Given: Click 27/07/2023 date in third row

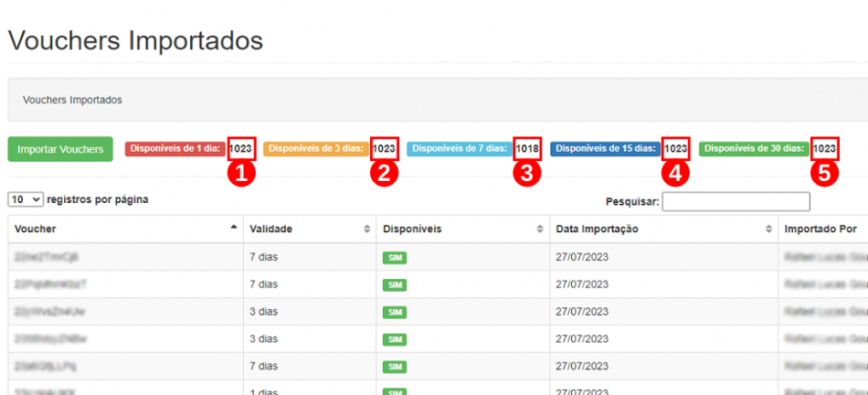Looking at the screenshot, I should [582, 312].
